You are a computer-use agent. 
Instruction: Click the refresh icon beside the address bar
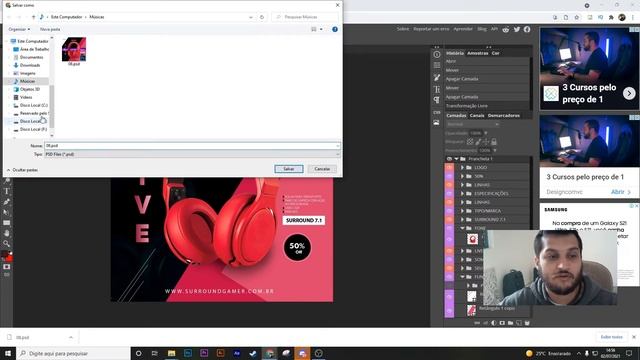click(262, 17)
